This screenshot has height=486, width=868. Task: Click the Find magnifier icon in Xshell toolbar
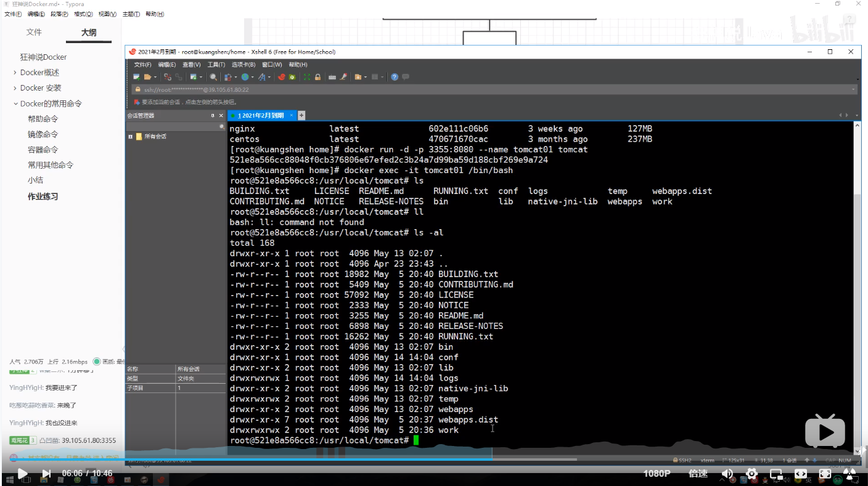pos(213,77)
